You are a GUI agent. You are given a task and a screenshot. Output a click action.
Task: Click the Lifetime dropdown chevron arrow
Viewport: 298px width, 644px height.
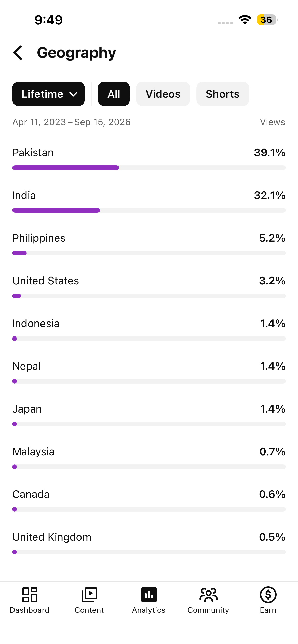(x=73, y=94)
